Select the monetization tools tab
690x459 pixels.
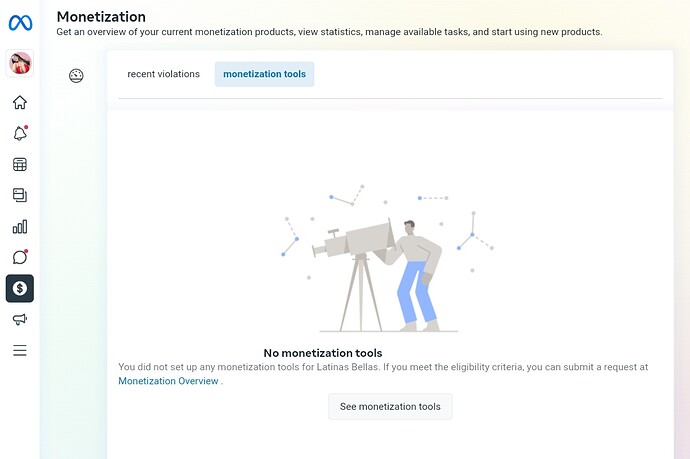[264, 74]
